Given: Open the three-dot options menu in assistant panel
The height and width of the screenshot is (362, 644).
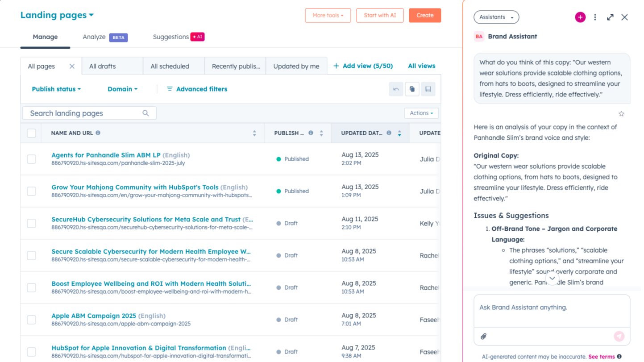Looking at the screenshot, I should pyautogui.click(x=595, y=17).
